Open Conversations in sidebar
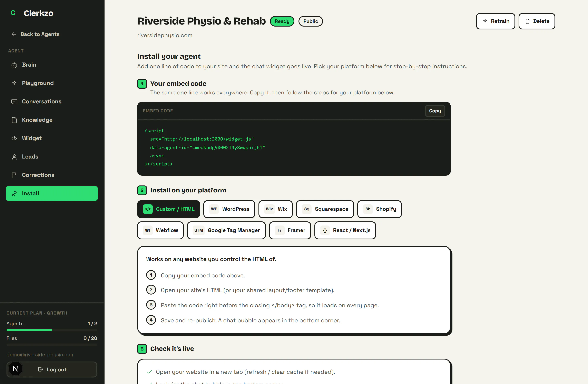 [x=52, y=102]
